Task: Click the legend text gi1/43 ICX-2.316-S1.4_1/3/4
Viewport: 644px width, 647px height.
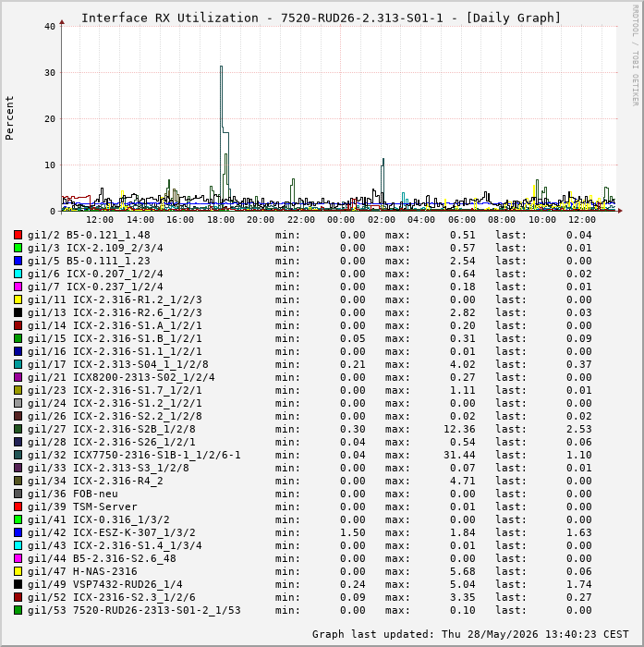Action: 115,545
